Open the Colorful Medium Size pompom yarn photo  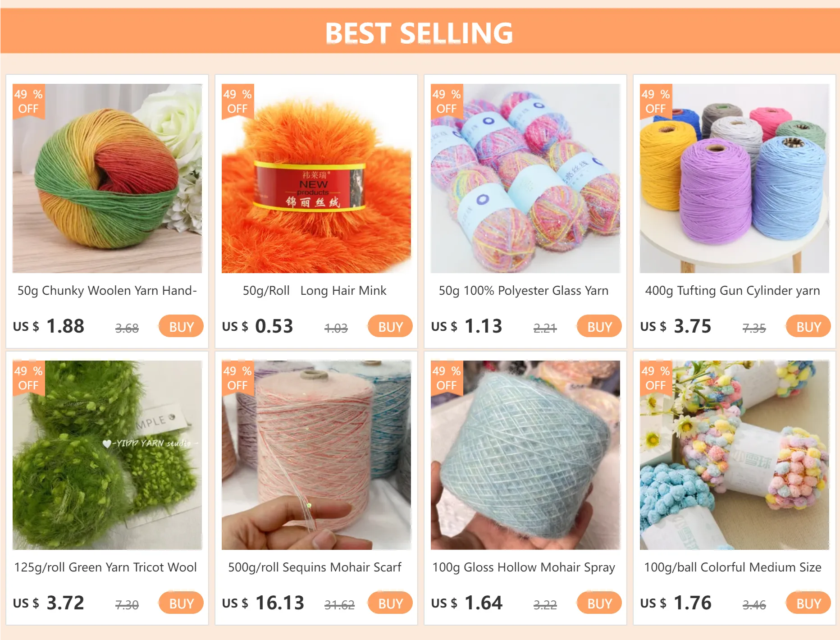coord(735,455)
